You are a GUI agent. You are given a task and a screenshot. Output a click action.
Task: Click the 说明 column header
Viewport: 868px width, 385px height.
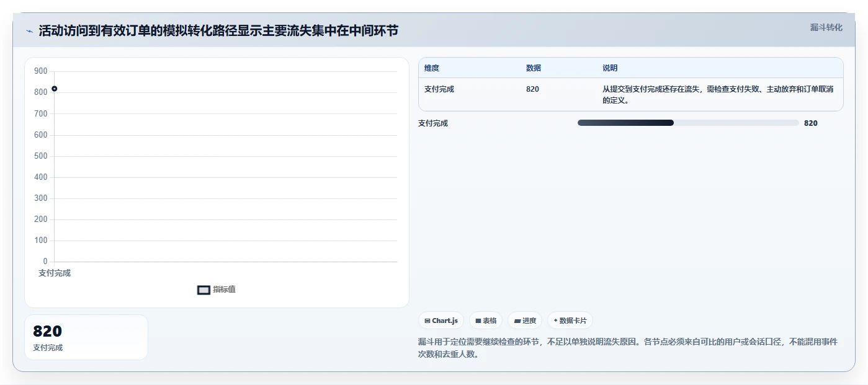[x=610, y=68]
